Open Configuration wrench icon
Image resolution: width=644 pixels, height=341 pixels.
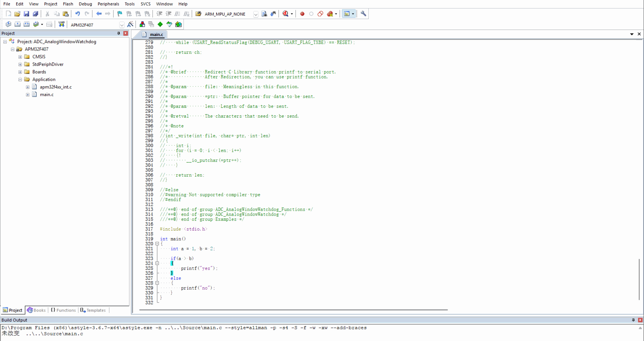(363, 14)
